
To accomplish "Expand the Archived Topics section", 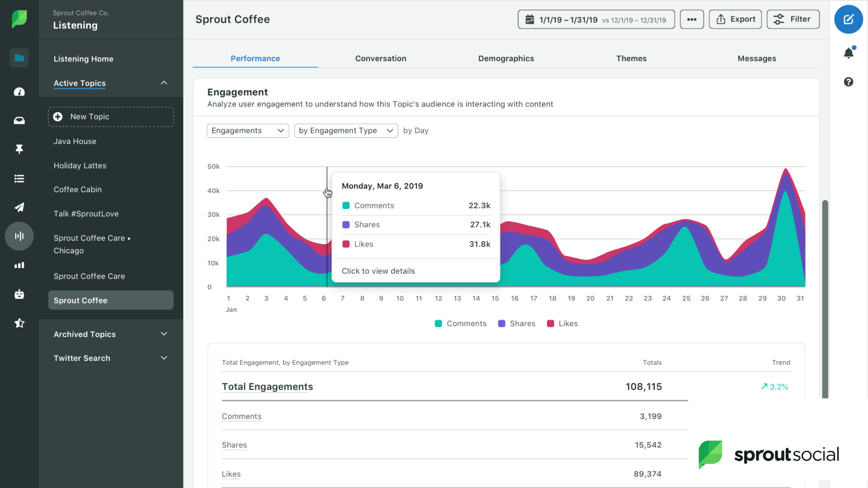I will pos(164,334).
